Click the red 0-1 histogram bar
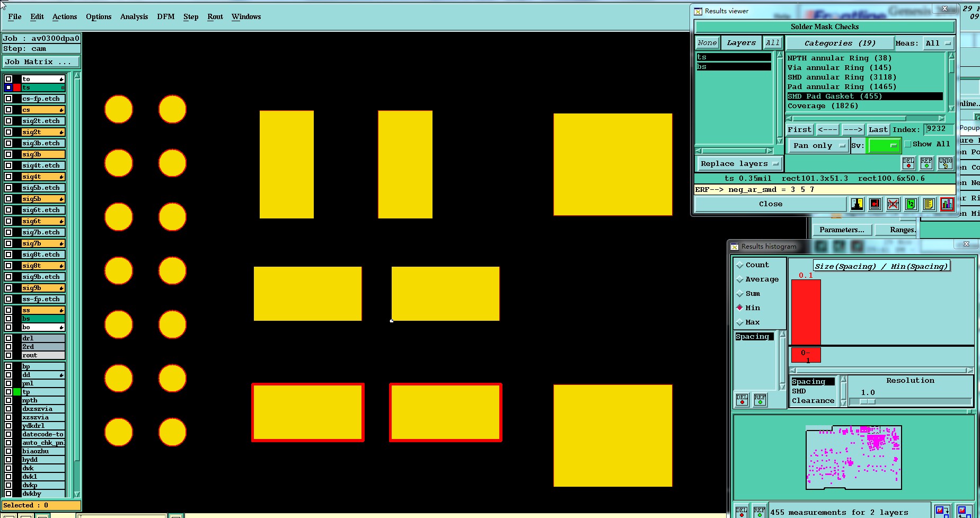The image size is (980, 518). [x=806, y=312]
